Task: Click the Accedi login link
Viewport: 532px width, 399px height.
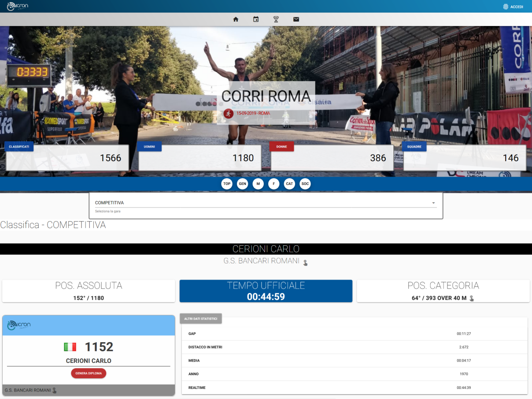Action: (517, 7)
